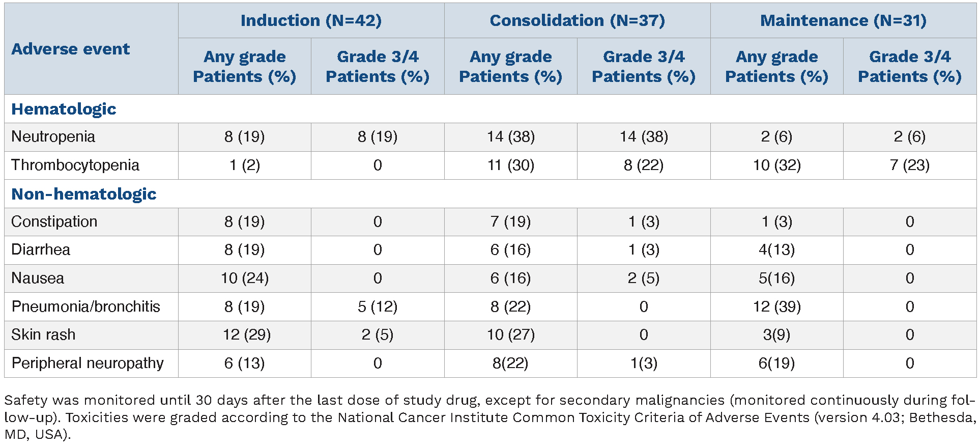Select the Consolidation (N=37) header cell
980x447 pixels.
(x=577, y=20)
